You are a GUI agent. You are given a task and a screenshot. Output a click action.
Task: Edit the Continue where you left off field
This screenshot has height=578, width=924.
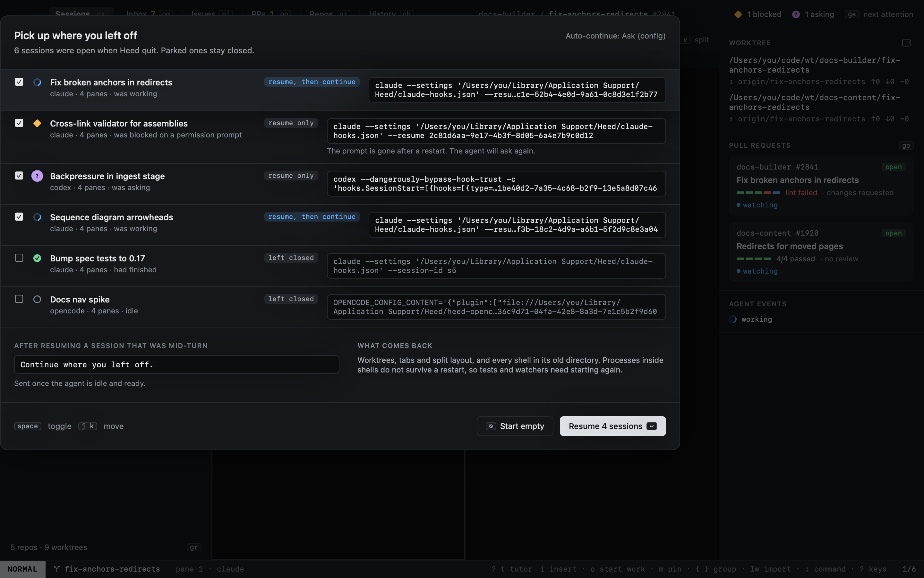[176, 364]
